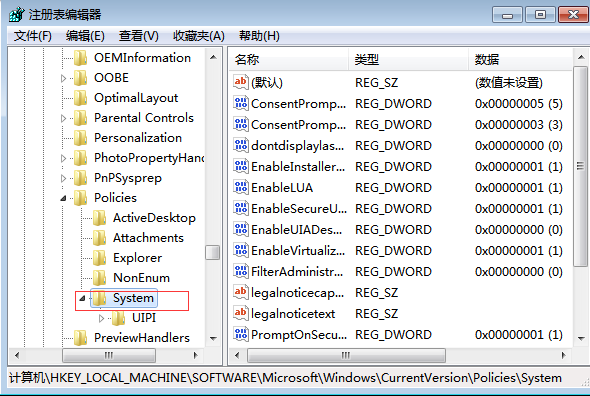The height and width of the screenshot is (396, 590).
Task: Click the string icon beside legalnoticecap...
Action: 240,292
